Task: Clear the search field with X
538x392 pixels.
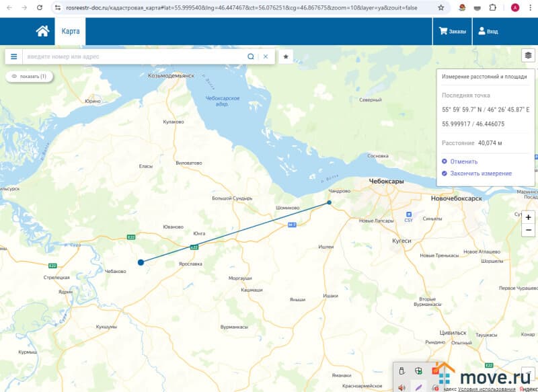Action: click(x=266, y=56)
